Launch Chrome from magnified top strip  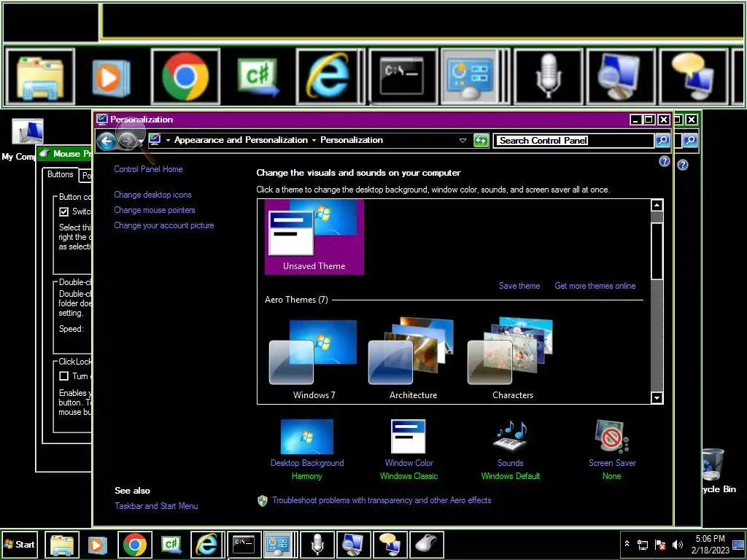click(185, 77)
